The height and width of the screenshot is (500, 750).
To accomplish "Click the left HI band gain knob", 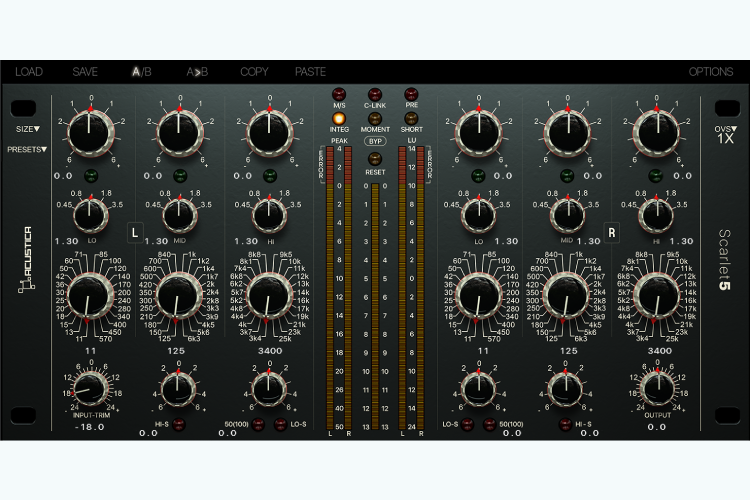I will pos(269,133).
